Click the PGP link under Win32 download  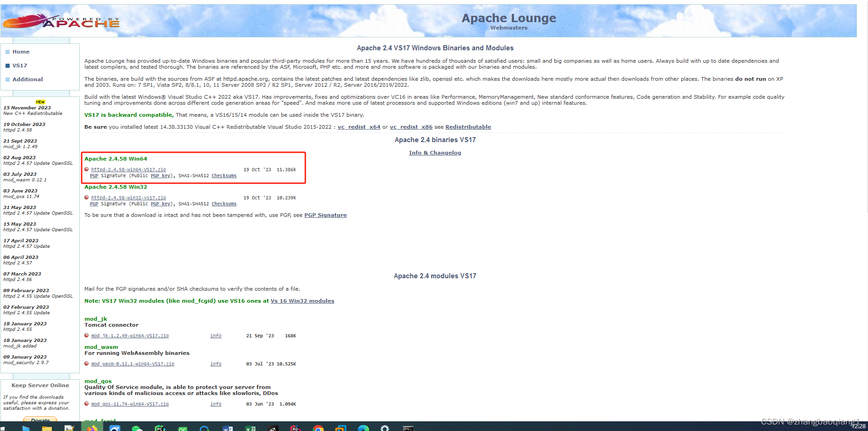[x=94, y=204]
